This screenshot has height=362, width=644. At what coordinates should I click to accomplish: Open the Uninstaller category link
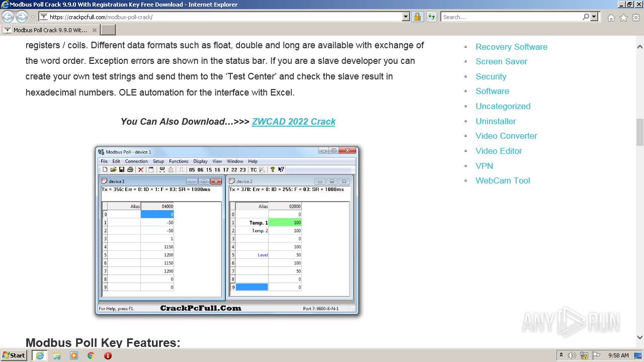tap(496, 121)
